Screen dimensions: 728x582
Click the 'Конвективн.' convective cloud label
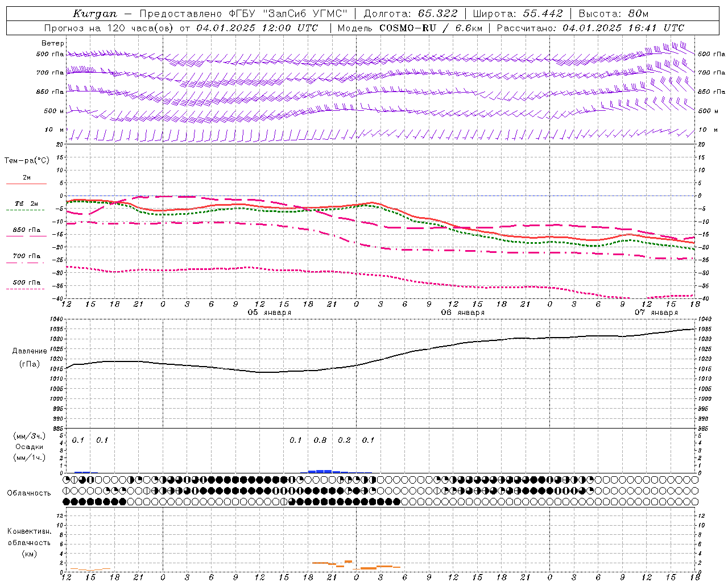[x=30, y=531]
